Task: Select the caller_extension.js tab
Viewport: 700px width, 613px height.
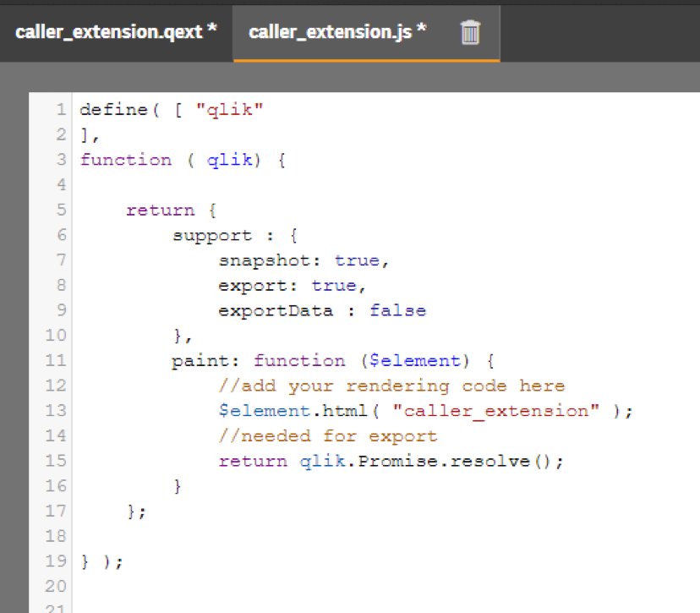Action: point(337,32)
